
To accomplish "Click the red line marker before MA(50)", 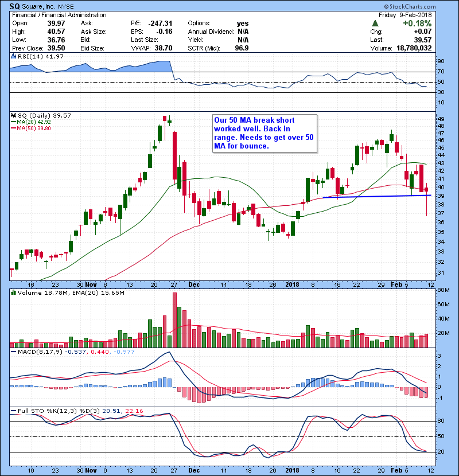I will [13, 128].
